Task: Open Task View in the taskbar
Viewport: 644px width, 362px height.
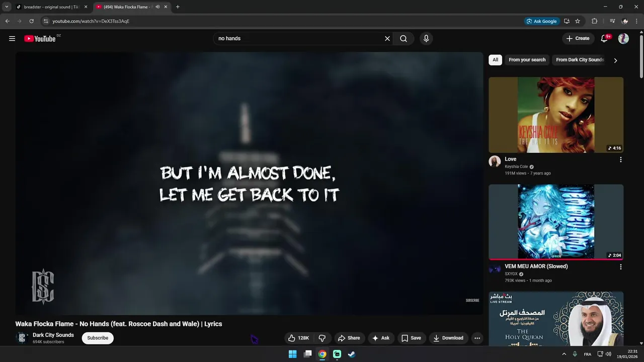Action: click(307, 354)
